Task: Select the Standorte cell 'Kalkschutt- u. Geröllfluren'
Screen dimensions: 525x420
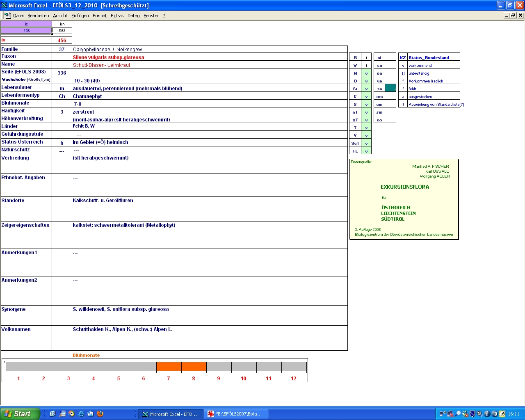Action: [210, 209]
